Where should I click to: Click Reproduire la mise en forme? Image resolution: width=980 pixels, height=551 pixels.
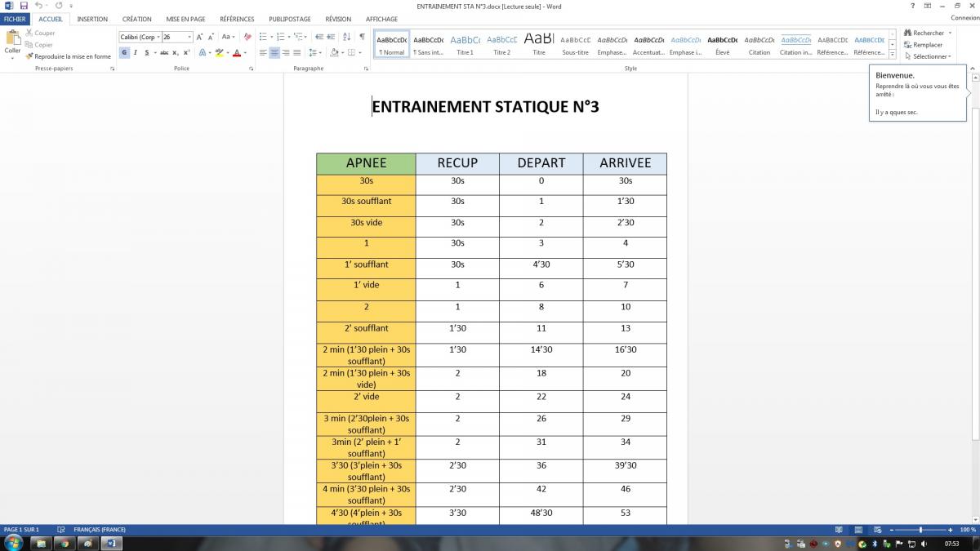[x=68, y=56]
